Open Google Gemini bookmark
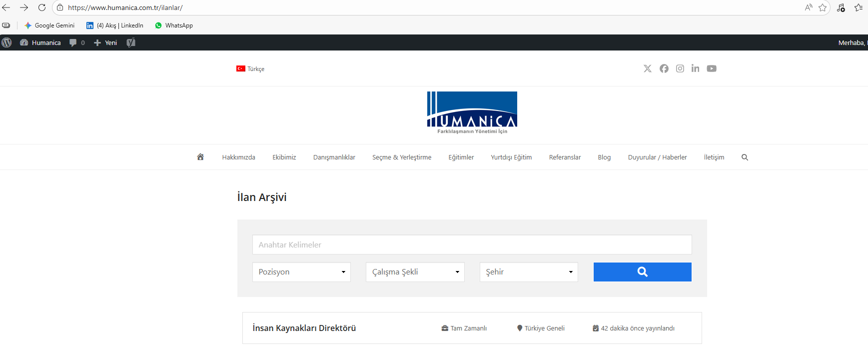Screen dimensions: 868x348 coord(49,25)
